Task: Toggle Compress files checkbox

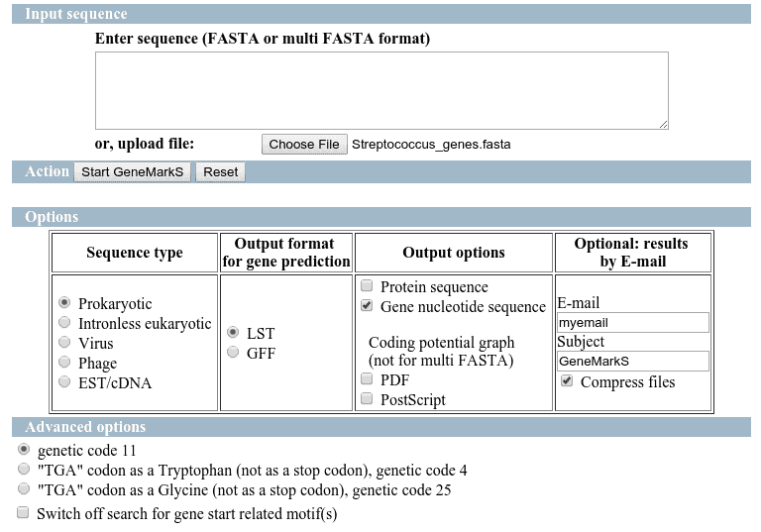Action: point(567,381)
